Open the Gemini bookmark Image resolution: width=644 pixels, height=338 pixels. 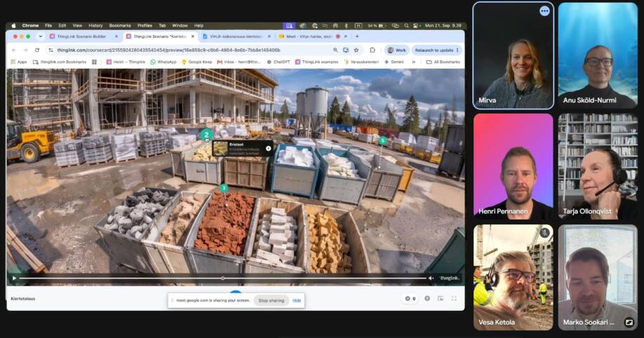394,62
